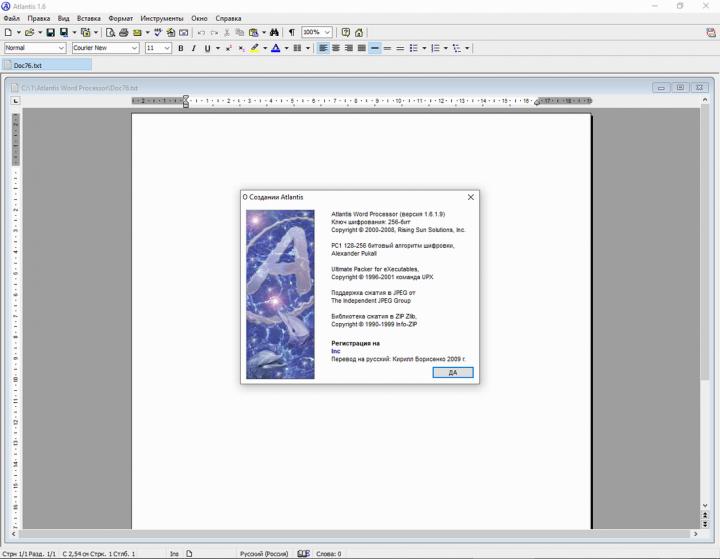Click the Numbered list icon

[x=435, y=48]
